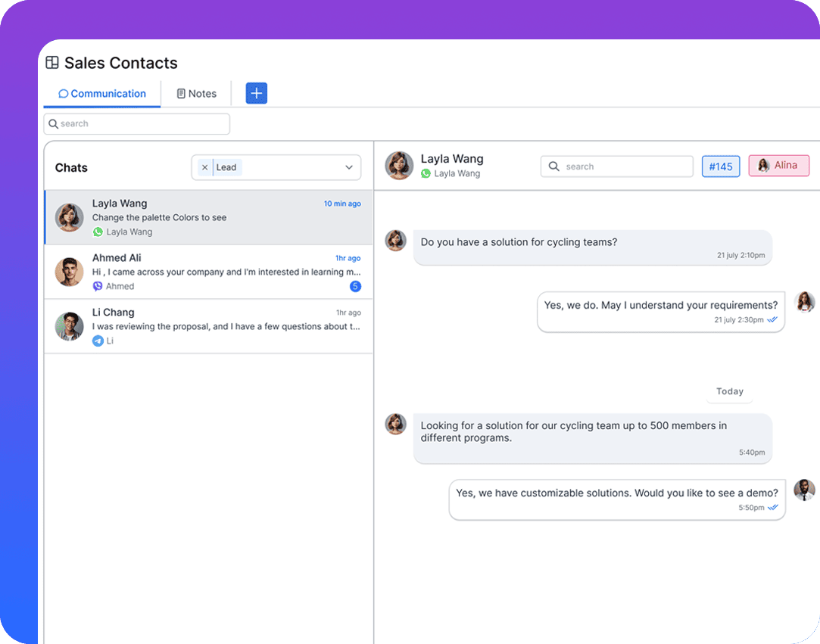Click the Alina assignee button

click(778, 166)
